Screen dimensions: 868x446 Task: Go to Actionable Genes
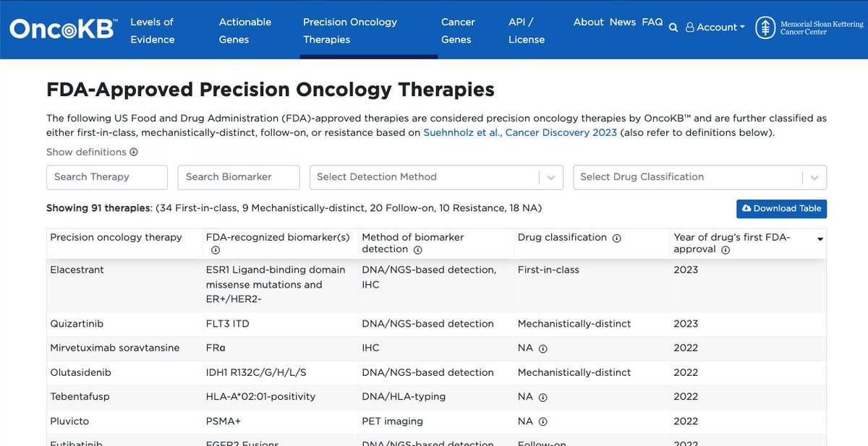click(x=244, y=30)
